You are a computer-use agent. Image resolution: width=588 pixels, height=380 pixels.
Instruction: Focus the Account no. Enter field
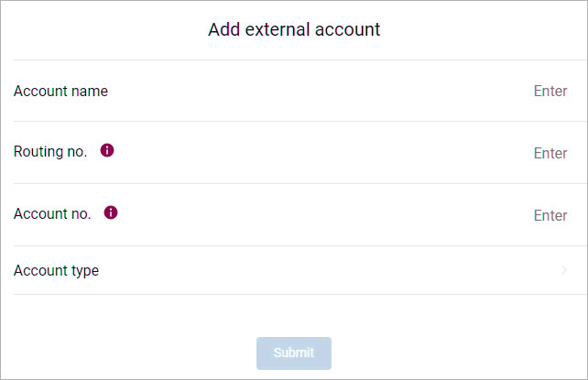(550, 215)
